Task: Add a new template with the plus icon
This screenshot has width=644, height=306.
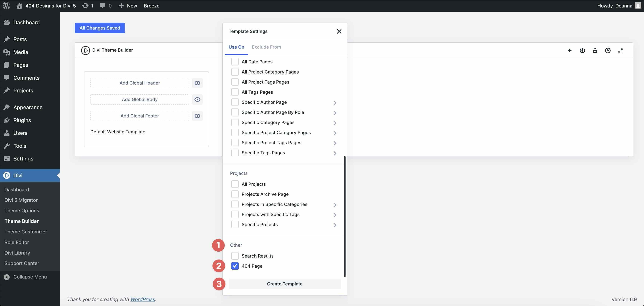Action: pyautogui.click(x=570, y=50)
